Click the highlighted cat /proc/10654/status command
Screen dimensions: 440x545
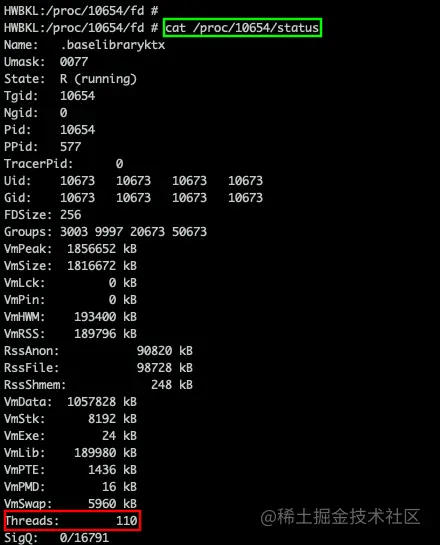[x=242, y=28]
